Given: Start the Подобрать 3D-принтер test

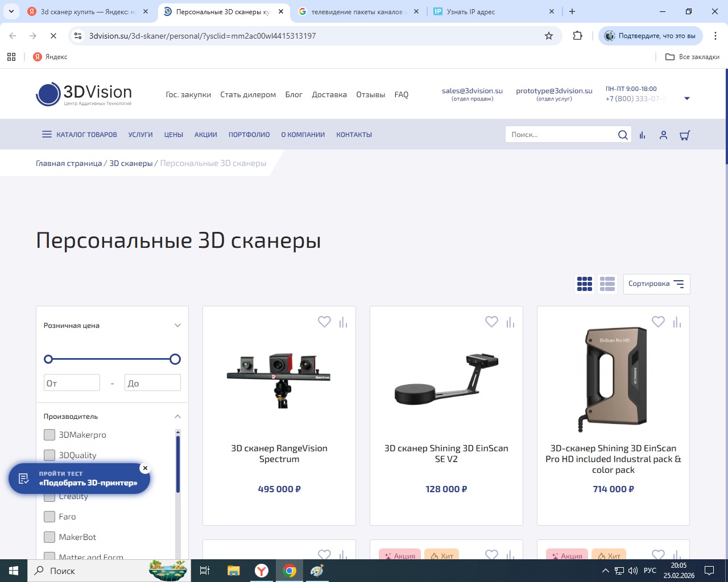Looking at the screenshot, I should [x=79, y=479].
